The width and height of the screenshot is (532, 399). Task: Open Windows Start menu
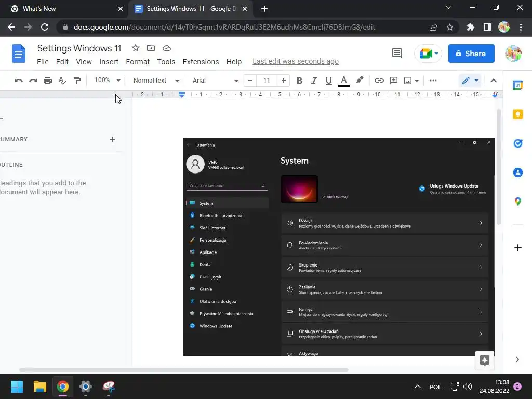(17, 387)
